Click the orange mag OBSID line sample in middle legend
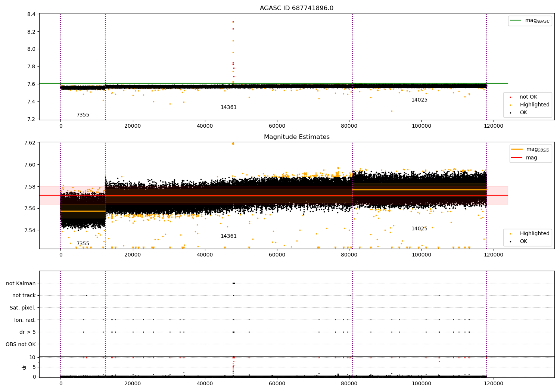Image resolution: width=560 pixels, height=392 pixels. pyautogui.click(x=517, y=149)
